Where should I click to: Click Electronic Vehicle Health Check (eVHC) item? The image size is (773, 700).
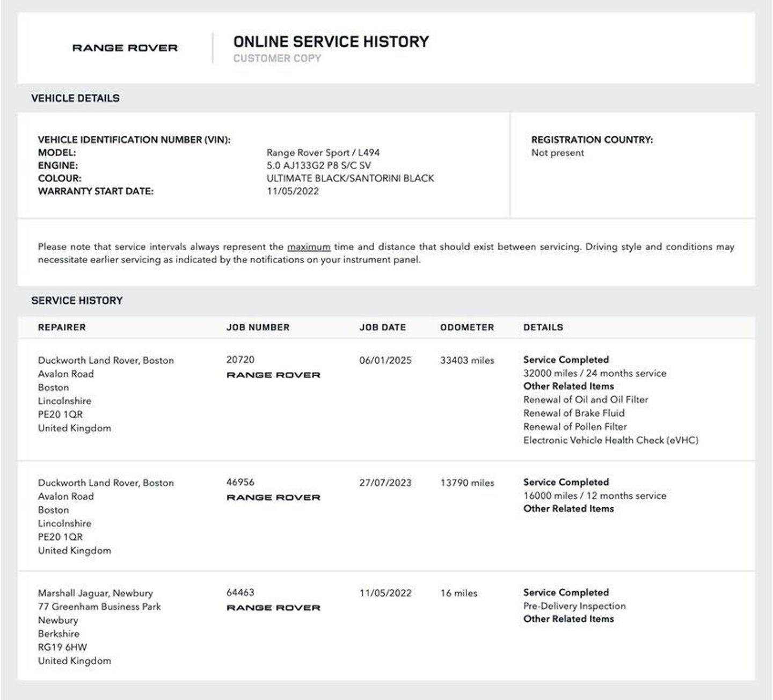[611, 440]
